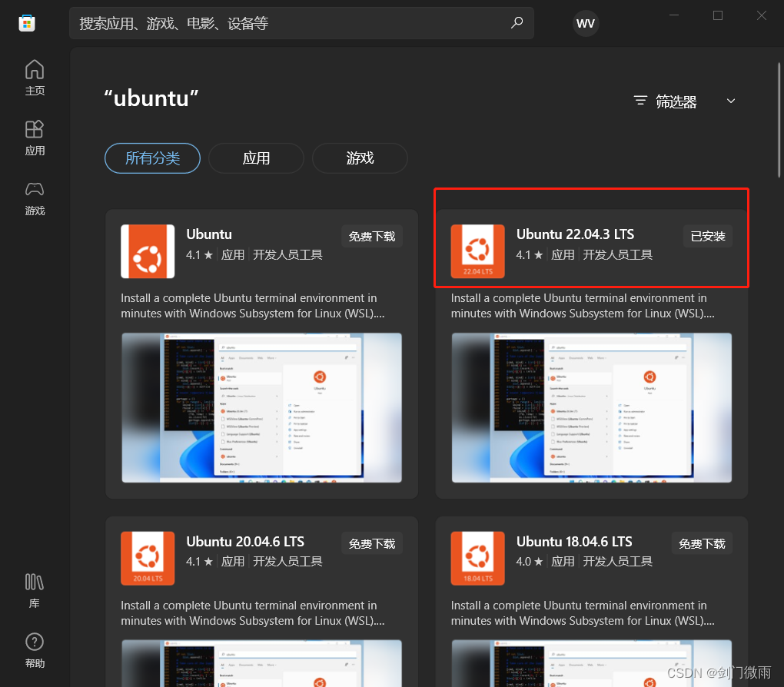Screen dimensions: 784x687
Task: Open the Ubuntu app screenshot preview
Action: [261, 407]
